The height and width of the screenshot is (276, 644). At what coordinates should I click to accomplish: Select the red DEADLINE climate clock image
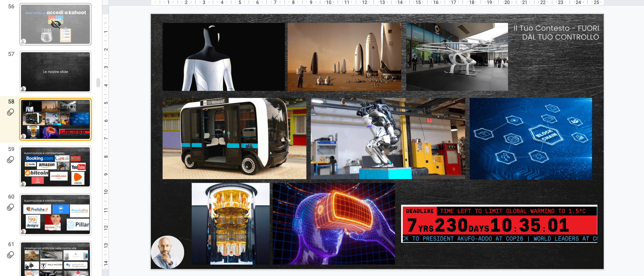pos(499,224)
